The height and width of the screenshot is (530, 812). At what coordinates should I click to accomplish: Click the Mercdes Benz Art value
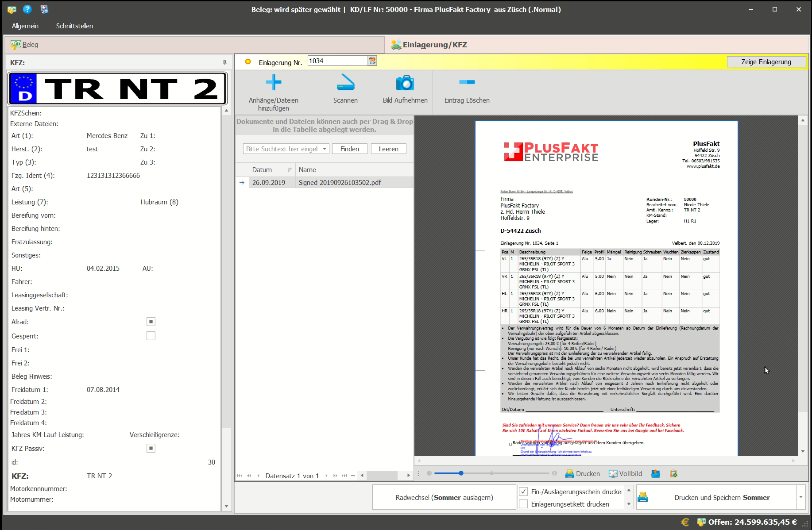[x=107, y=135]
